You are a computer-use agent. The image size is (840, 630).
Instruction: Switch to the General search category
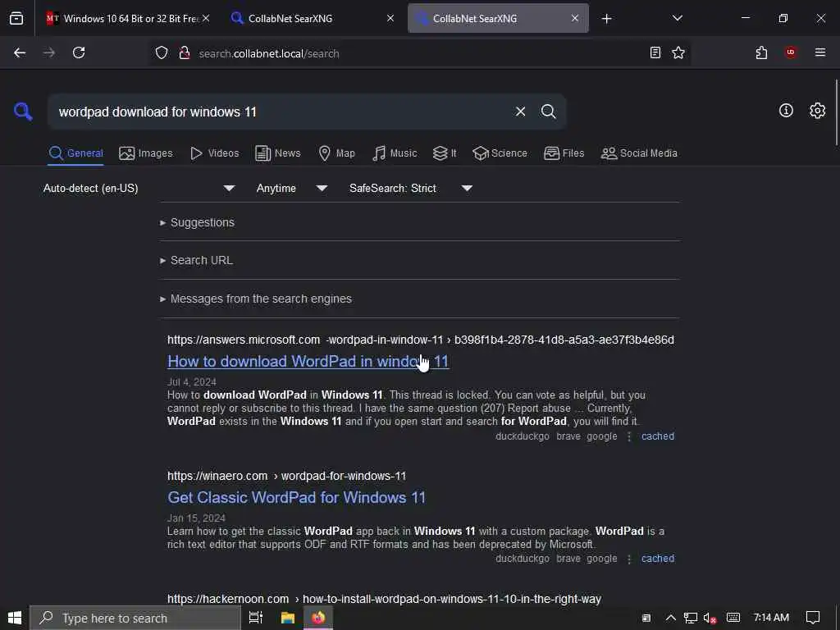point(75,153)
